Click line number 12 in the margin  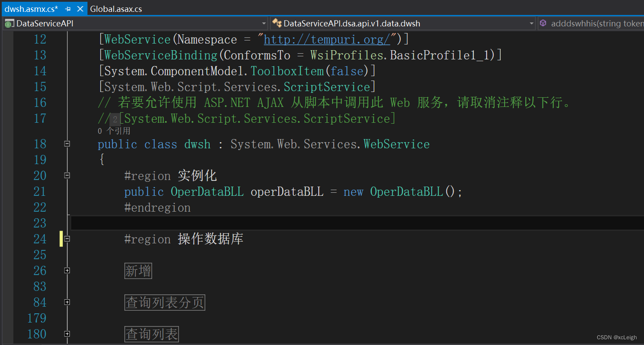pos(40,40)
